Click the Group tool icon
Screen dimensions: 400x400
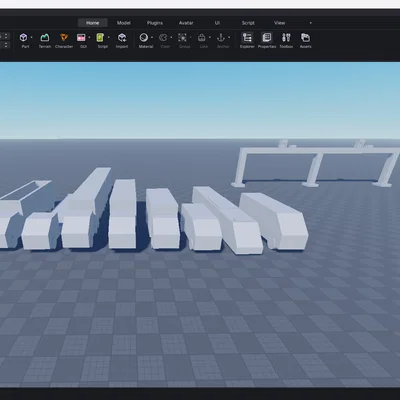pyautogui.click(x=182, y=38)
